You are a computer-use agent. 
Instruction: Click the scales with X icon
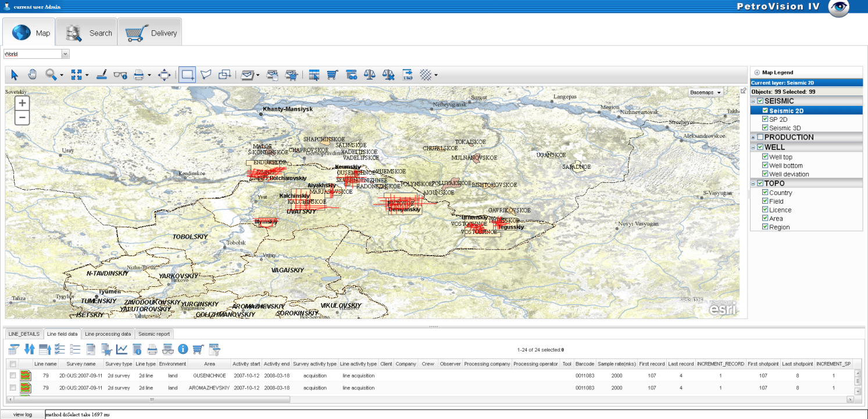[389, 75]
